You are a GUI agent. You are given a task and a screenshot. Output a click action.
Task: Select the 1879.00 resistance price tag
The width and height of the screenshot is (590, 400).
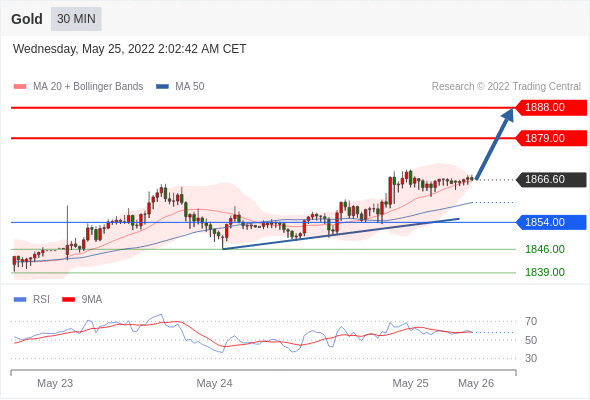(550, 138)
